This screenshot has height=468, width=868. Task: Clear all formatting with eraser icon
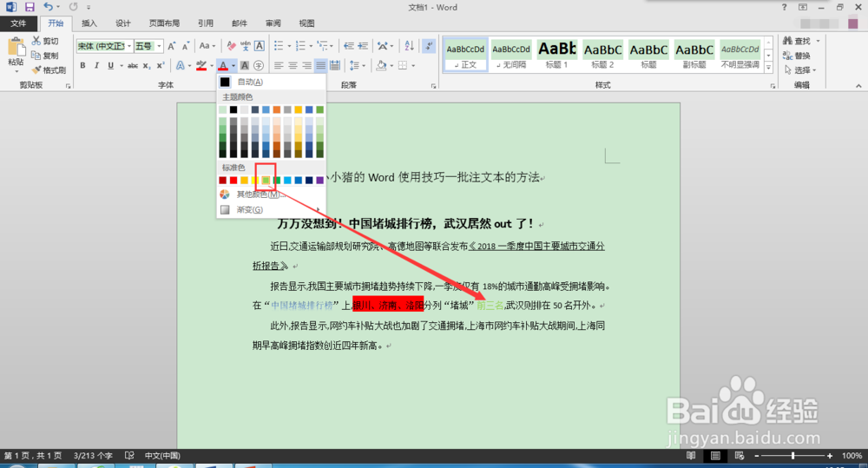[x=232, y=46]
